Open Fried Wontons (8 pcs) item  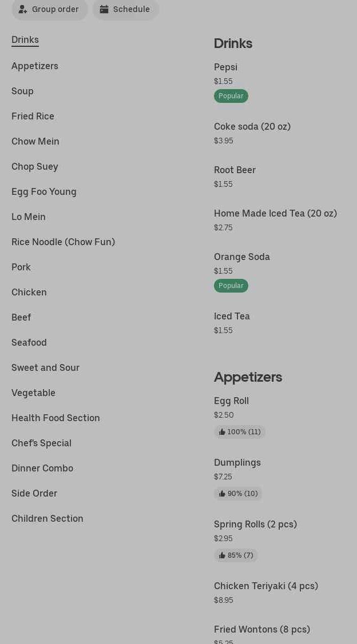[262, 630]
